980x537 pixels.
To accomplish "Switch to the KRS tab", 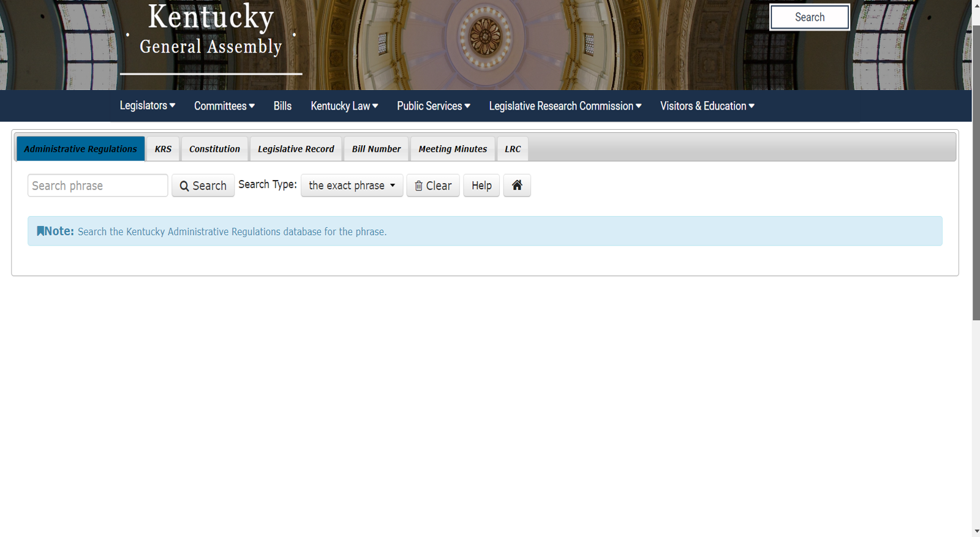I will coord(163,149).
